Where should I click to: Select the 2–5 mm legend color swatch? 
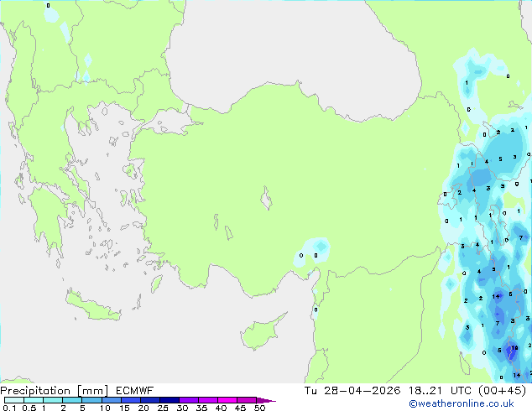pos(72,400)
